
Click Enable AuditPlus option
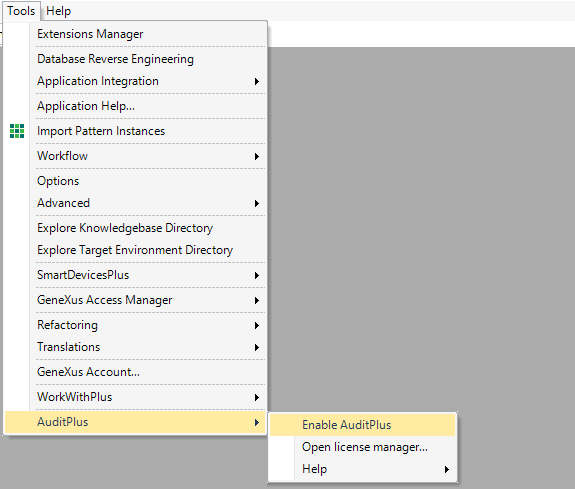click(362, 425)
